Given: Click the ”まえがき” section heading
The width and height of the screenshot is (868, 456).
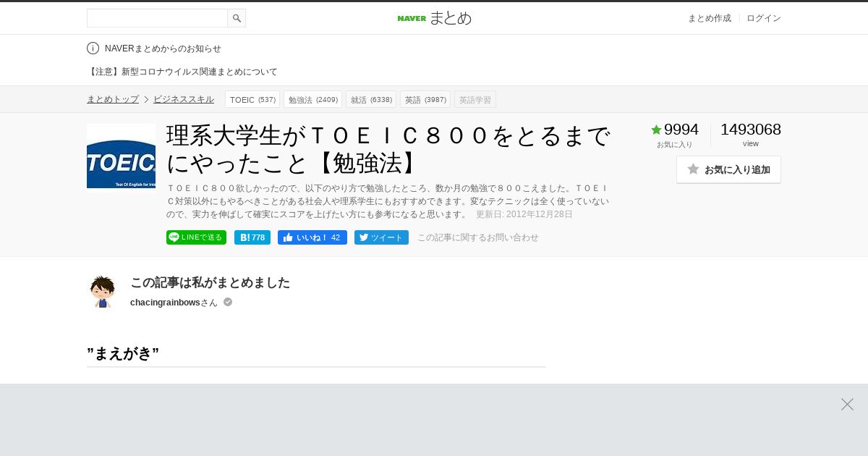Looking at the screenshot, I should pos(123,354).
